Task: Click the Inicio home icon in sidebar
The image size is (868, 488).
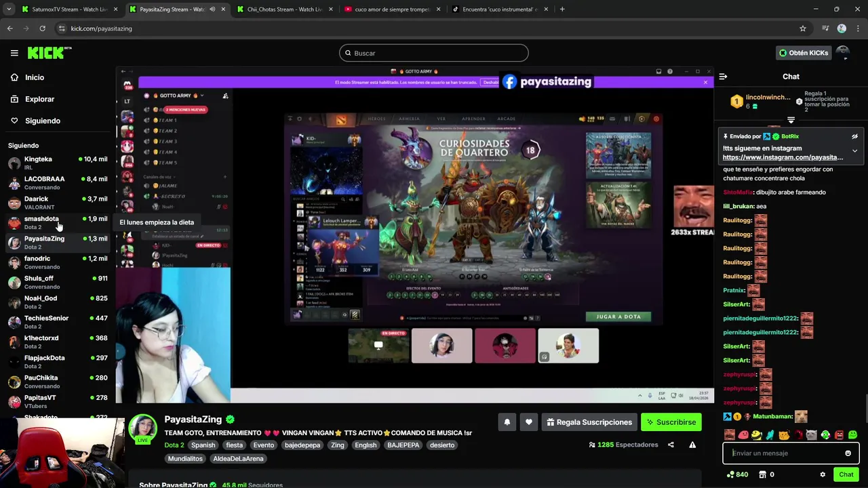Action: pos(14,77)
